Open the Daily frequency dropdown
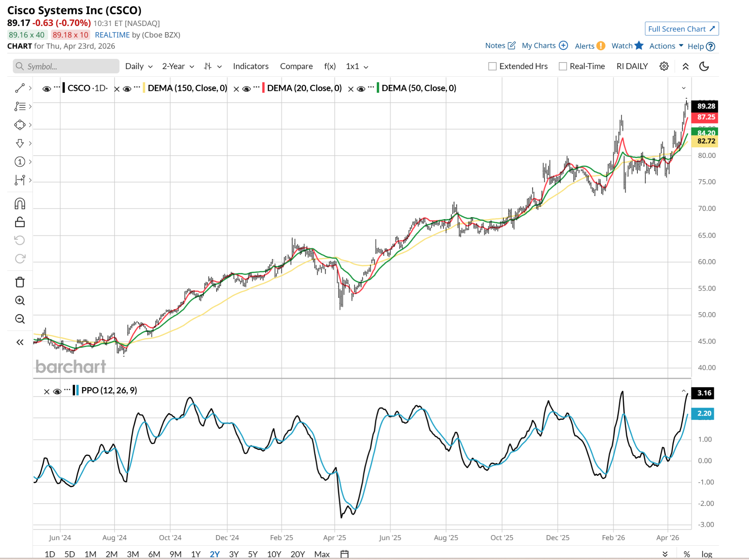This screenshot has width=749, height=560. [139, 66]
